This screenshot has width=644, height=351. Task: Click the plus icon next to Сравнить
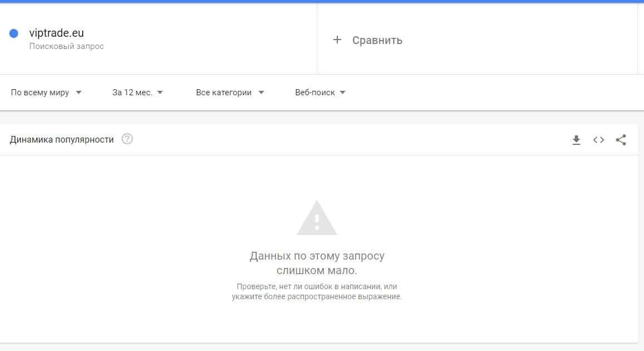(337, 40)
